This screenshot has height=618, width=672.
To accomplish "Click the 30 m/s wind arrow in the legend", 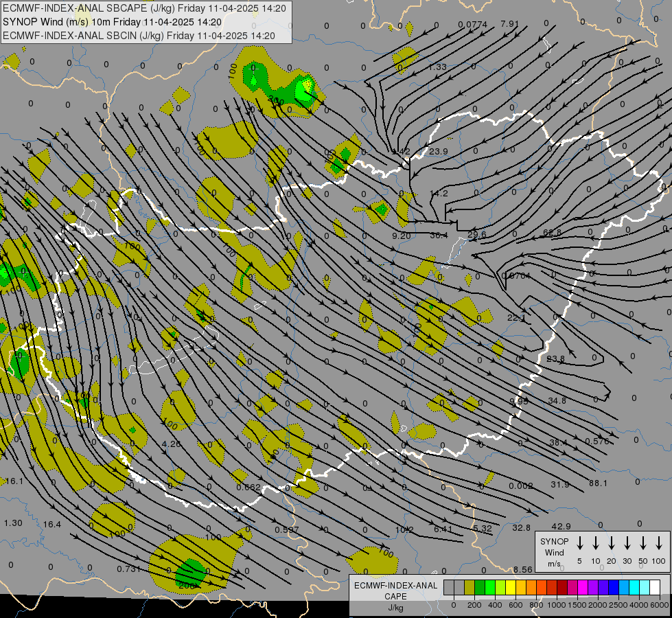I will tap(627, 543).
